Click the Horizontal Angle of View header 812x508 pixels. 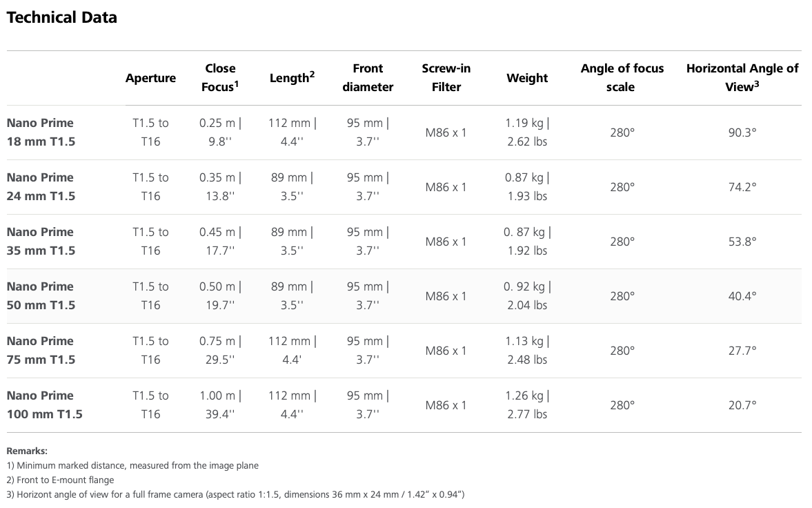(x=742, y=77)
